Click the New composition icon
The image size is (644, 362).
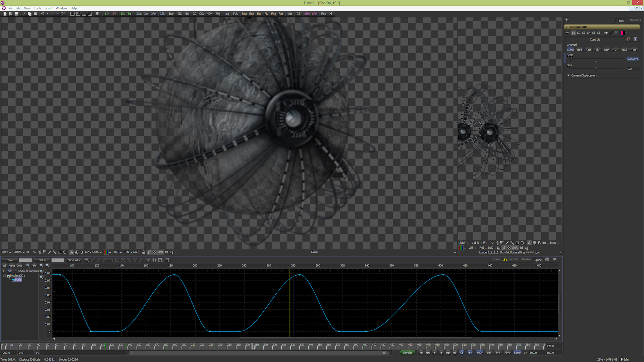coord(5,14)
